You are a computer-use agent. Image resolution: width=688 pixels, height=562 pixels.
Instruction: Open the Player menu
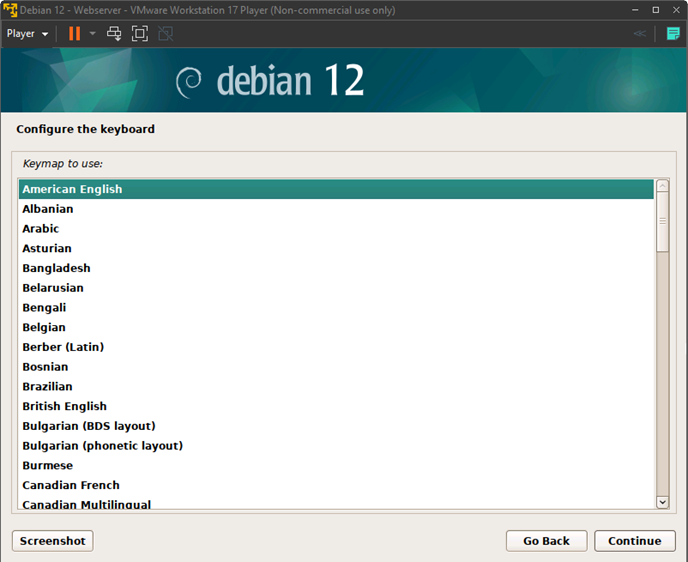tap(27, 33)
